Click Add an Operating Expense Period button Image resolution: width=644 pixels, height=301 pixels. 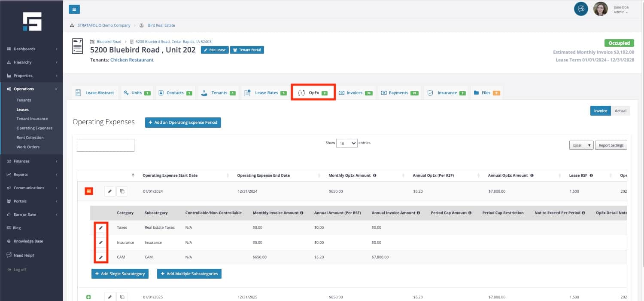[183, 123]
